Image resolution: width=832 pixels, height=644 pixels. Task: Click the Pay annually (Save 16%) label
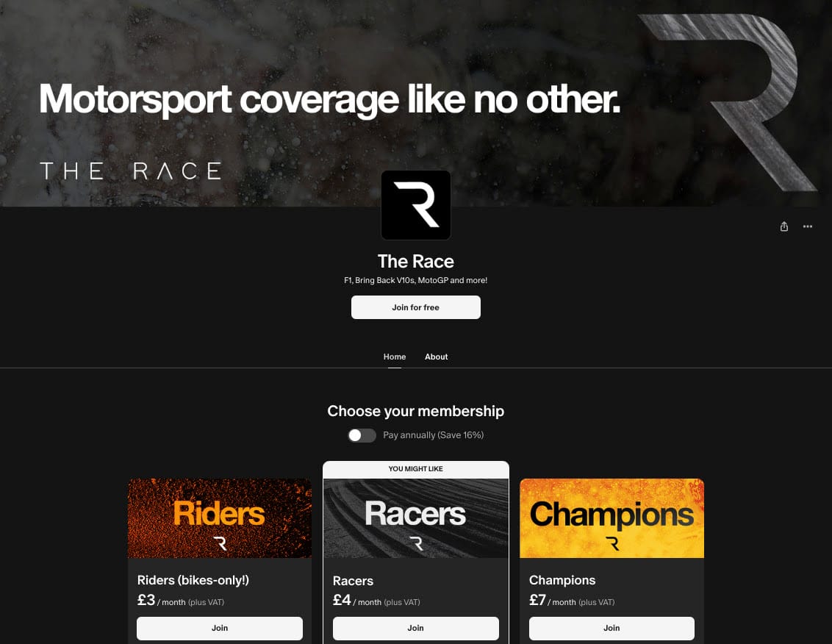coord(433,434)
